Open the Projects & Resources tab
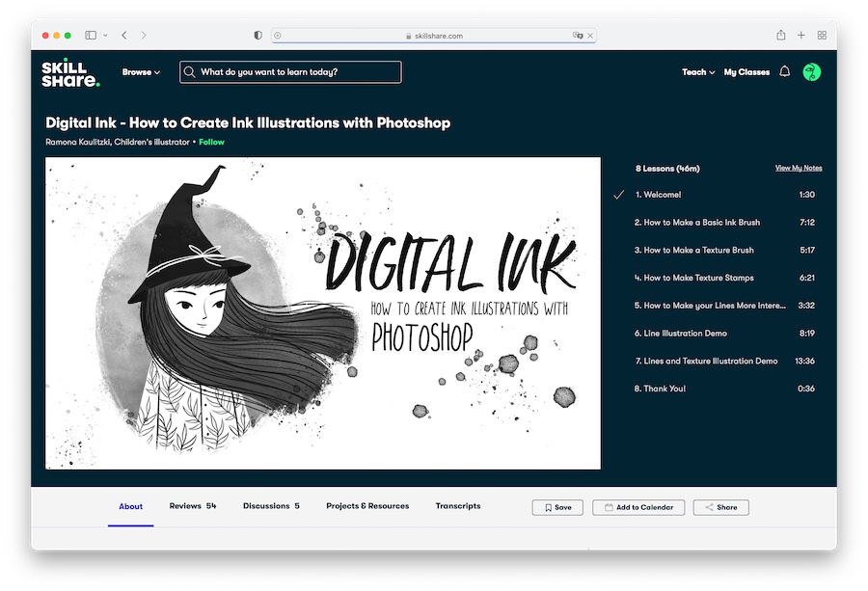 [367, 506]
